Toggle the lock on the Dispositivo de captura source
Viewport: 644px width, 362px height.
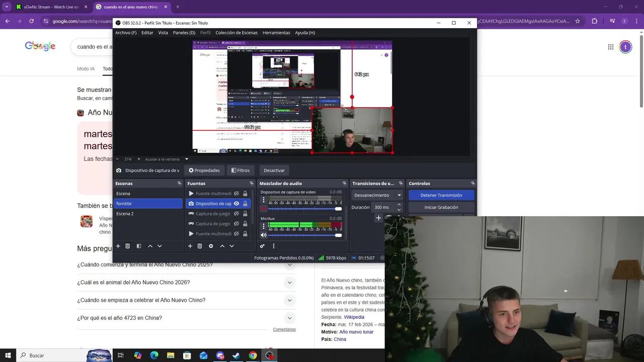point(245,204)
